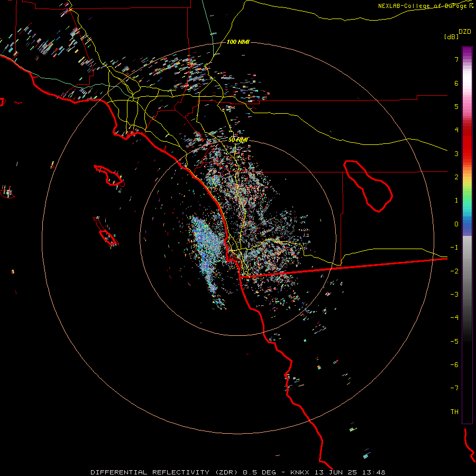The width and height of the screenshot is (476, 476).
Task: Click the TH threshold label on scale
Action: 454,412
